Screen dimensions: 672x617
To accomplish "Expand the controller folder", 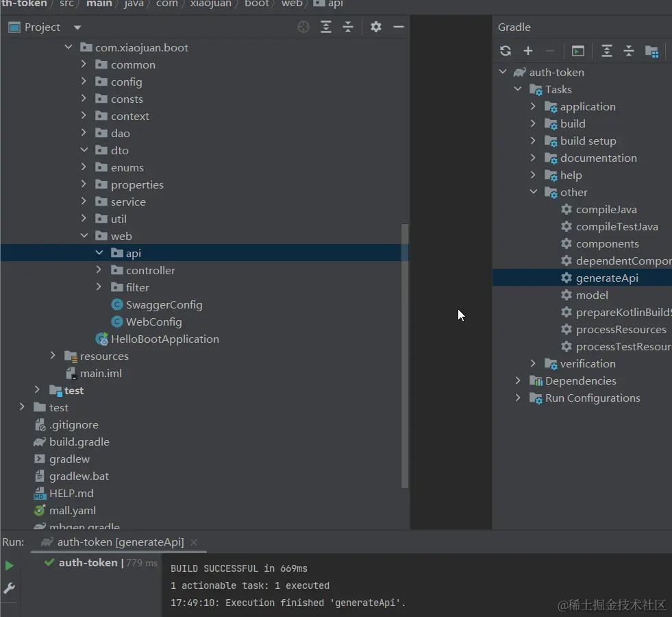I will pyautogui.click(x=99, y=269).
